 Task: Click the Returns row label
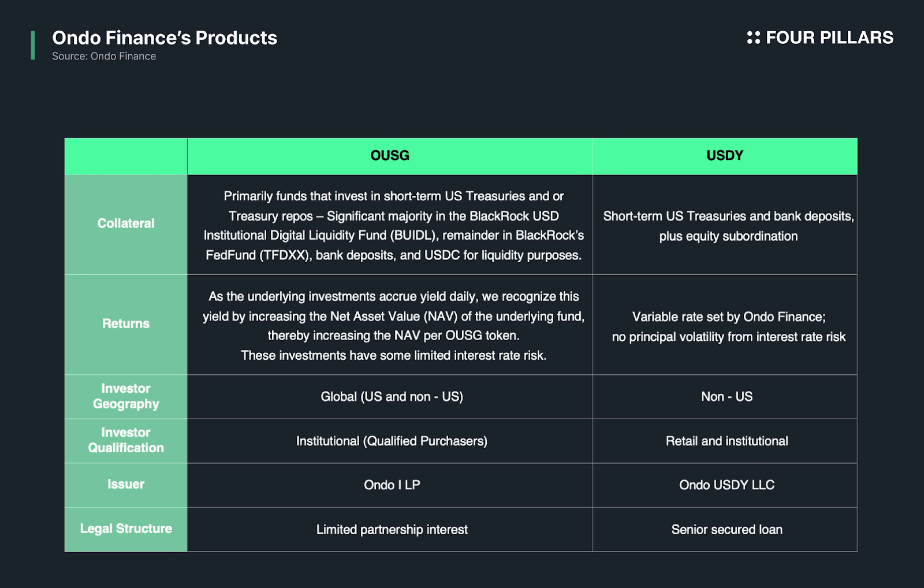[126, 323]
